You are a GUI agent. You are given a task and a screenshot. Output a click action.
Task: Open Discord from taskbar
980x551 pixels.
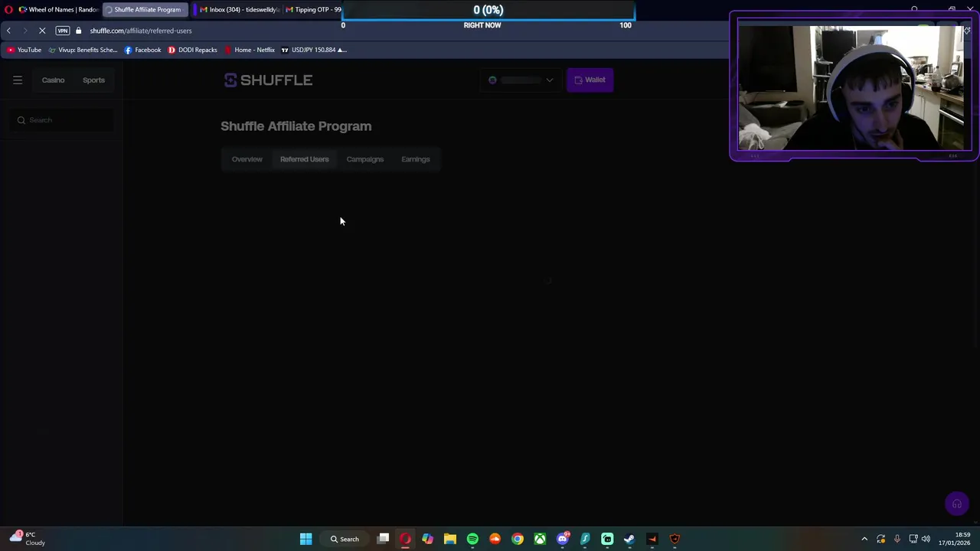pos(563,540)
